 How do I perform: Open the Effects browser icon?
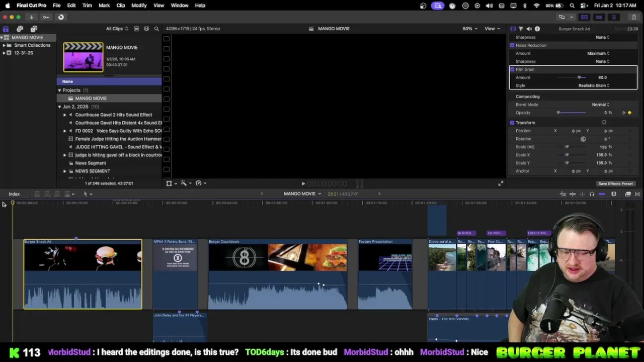628,194
